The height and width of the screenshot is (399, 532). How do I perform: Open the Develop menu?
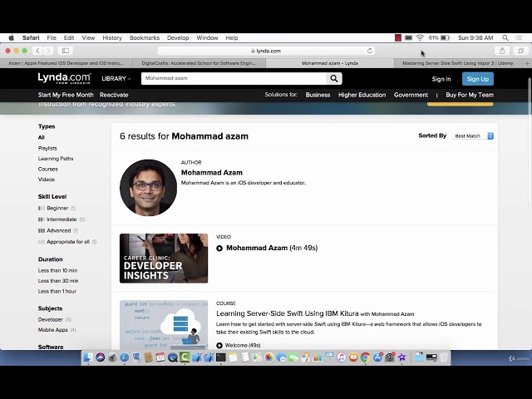(178, 37)
